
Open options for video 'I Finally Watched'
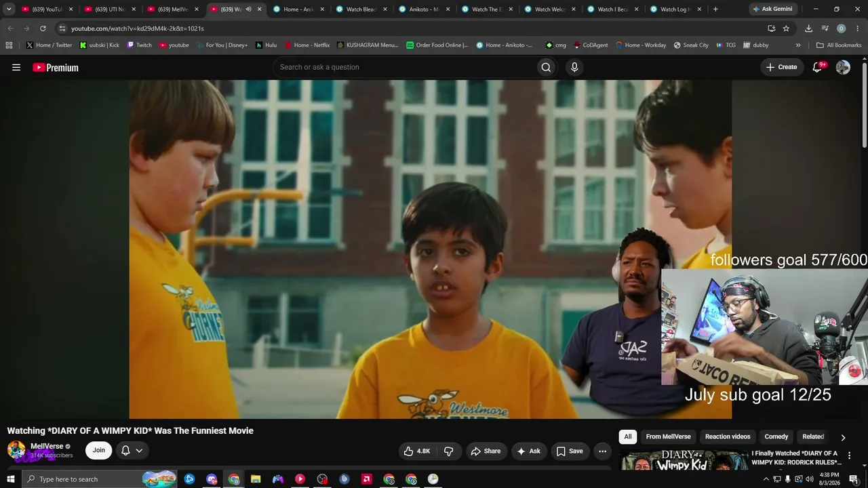[x=849, y=456]
